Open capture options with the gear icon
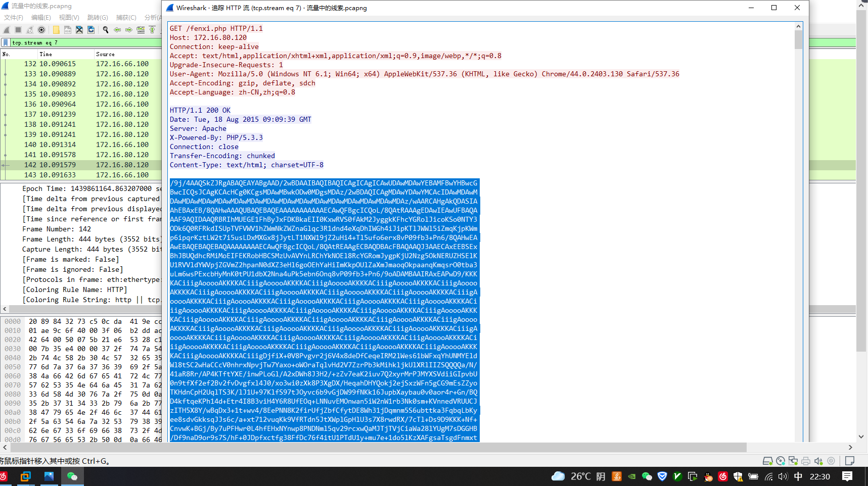Viewport: 868px width, 486px height. point(41,30)
